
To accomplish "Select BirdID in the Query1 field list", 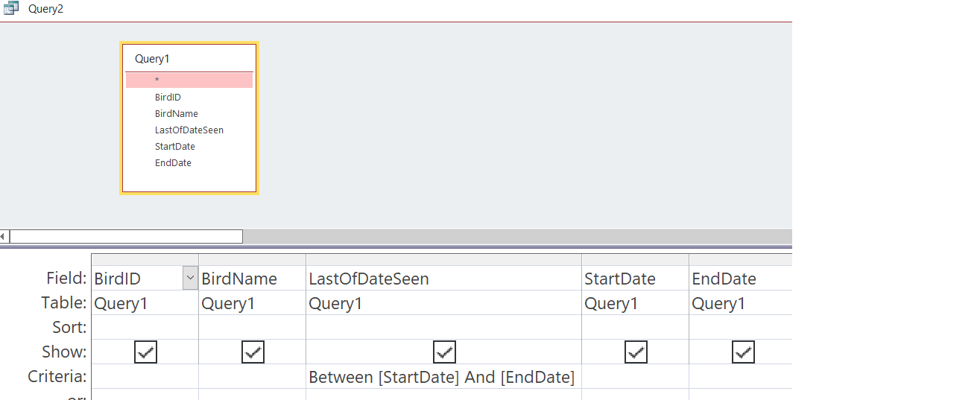I will [168, 98].
